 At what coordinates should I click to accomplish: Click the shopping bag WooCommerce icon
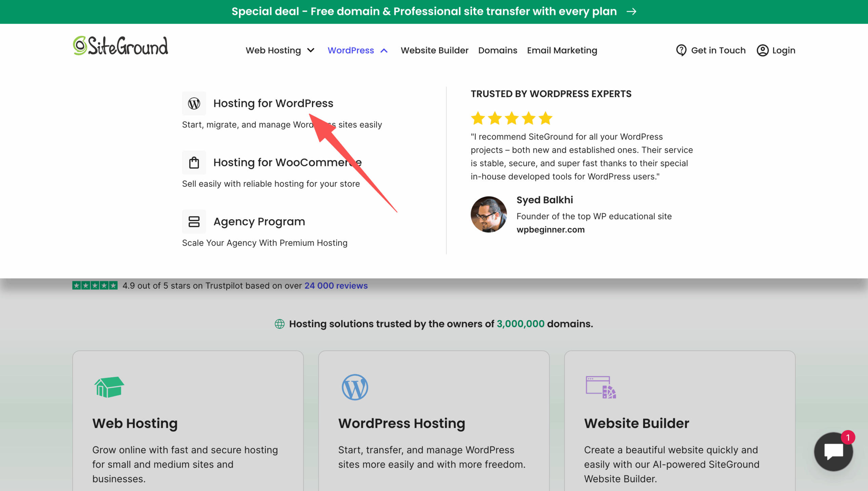(194, 163)
